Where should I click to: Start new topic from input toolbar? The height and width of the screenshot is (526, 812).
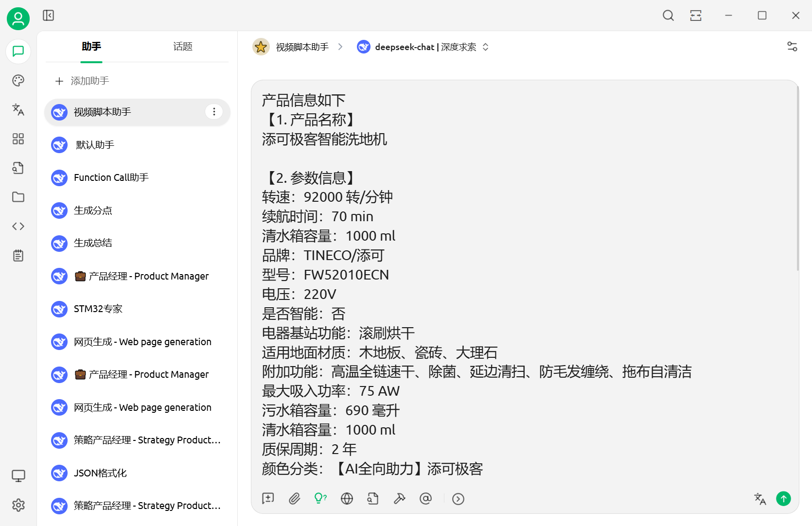[268, 498]
